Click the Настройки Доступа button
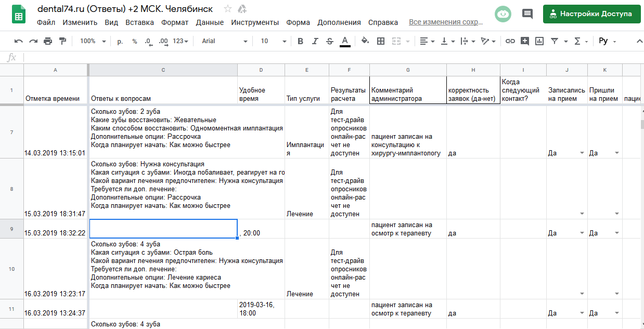The height and width of the screenshot is (329, 644). pyautogui.click(x=591, y=14)
